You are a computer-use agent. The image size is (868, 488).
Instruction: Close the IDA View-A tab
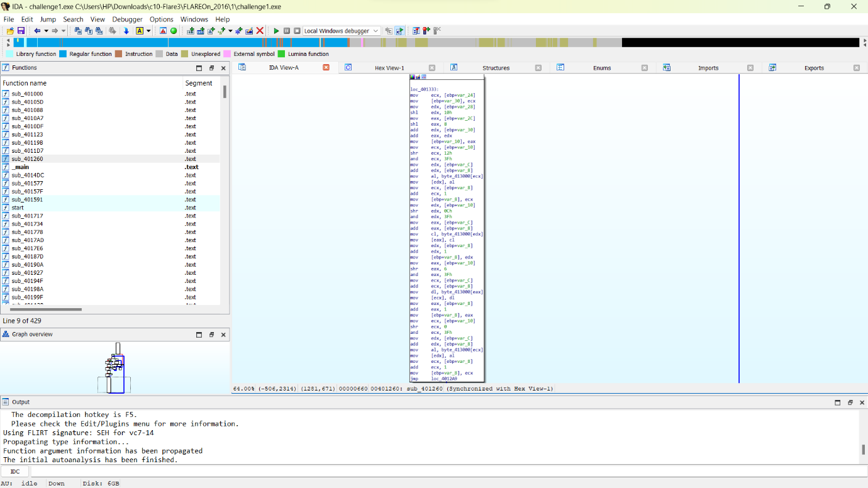(326, 68)
